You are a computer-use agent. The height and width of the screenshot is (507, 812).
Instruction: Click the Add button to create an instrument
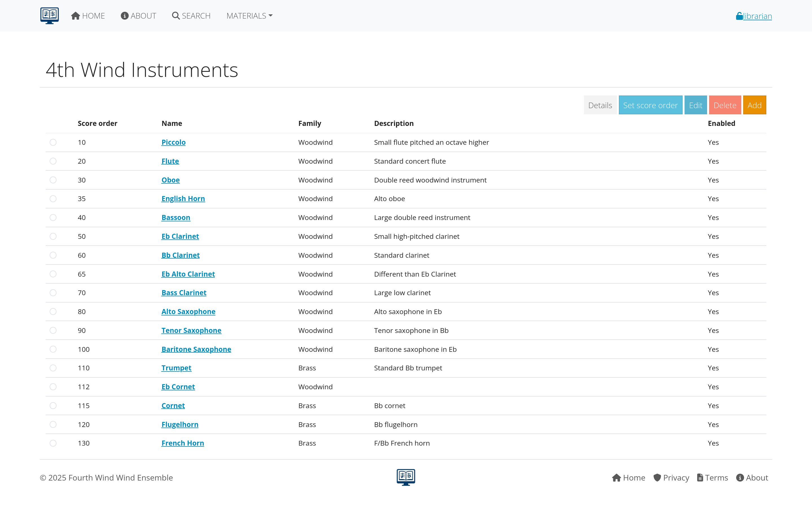coord(754,105)
